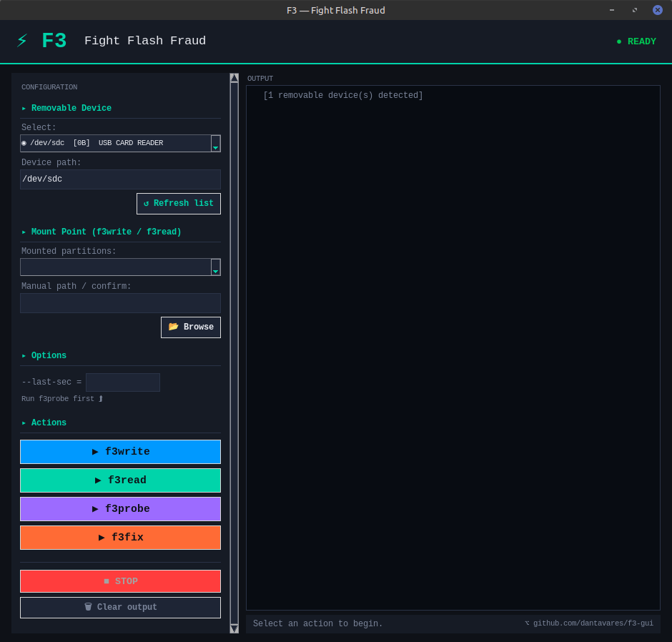Click the trash icon on Clear output button
The width and height of the screenshot is (672, 642).
click(88, 606)
